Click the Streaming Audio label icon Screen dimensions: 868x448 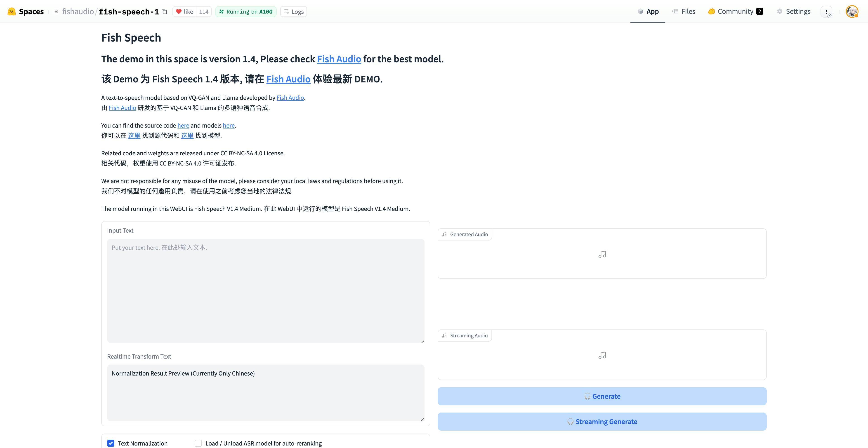(x=444, y=336)
